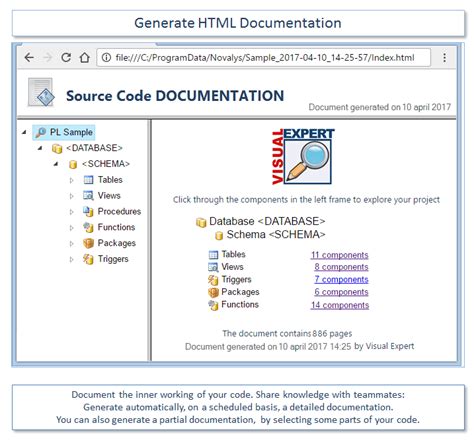Click the Views icon in summary list
Image resolution: width=474 pixels, height=442 pixels.
click(213, 267)
